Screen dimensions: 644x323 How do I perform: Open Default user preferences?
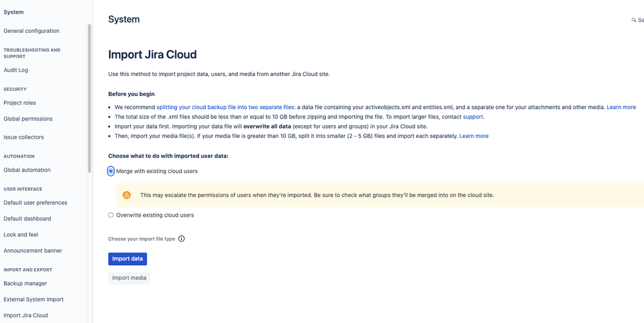coord(35,203)
